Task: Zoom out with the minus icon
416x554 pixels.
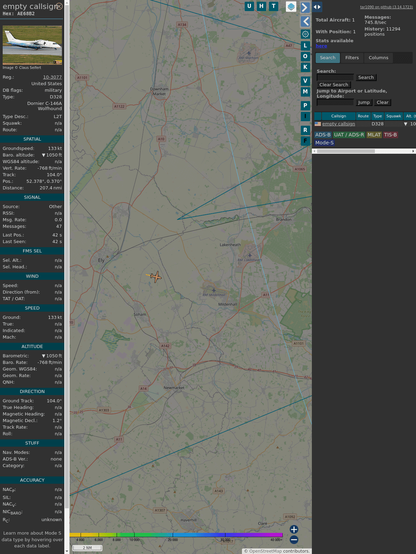Action: coord(294,540)
